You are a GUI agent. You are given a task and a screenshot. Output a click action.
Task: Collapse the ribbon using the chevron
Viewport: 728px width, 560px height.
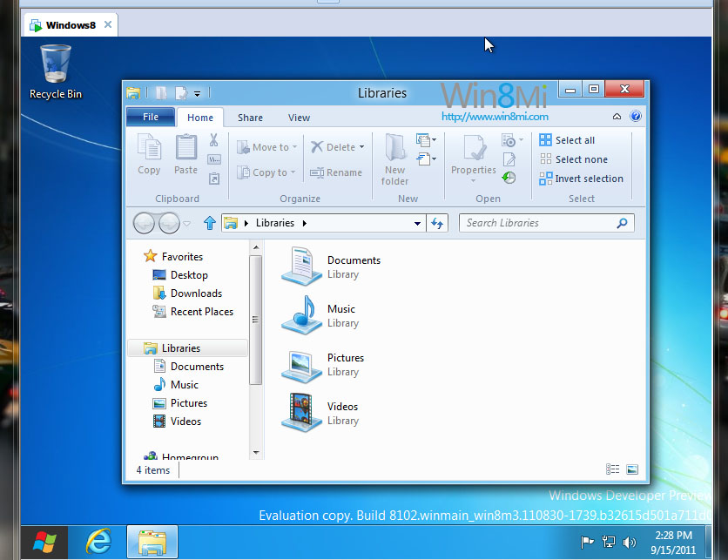click(x=617, y=117)
